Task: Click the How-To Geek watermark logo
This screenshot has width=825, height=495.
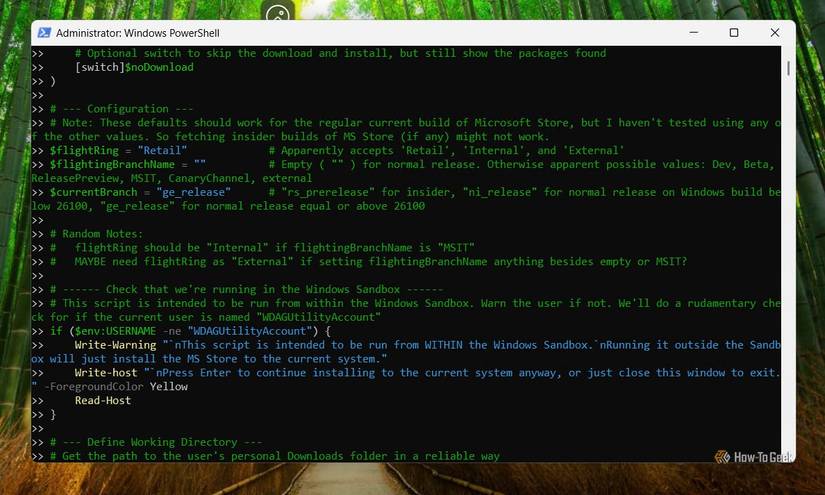Action: tap(753, 457)
